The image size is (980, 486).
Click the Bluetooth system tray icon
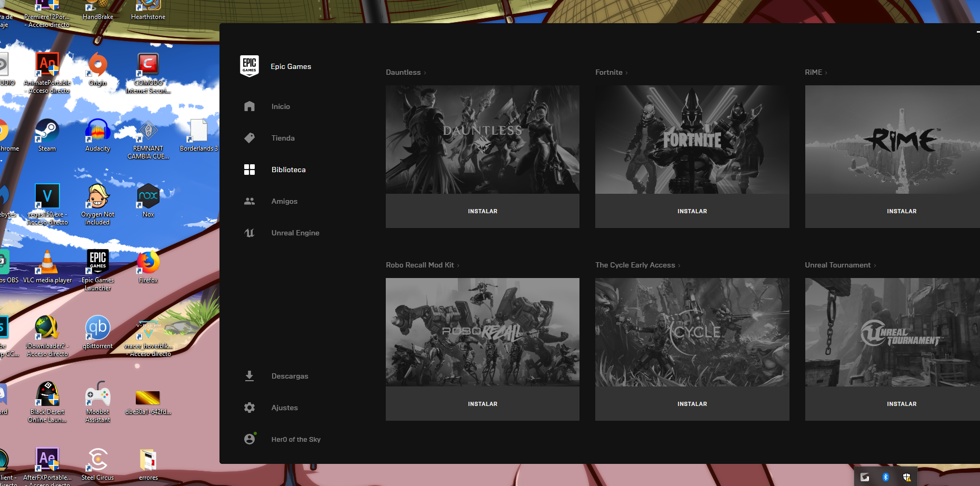tap(886, 477)
